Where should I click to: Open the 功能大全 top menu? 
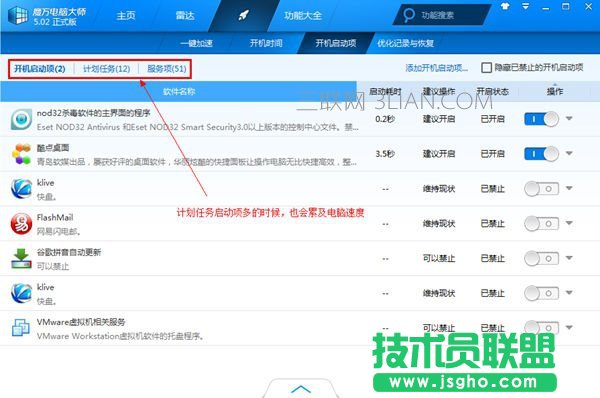pos(303,16)
